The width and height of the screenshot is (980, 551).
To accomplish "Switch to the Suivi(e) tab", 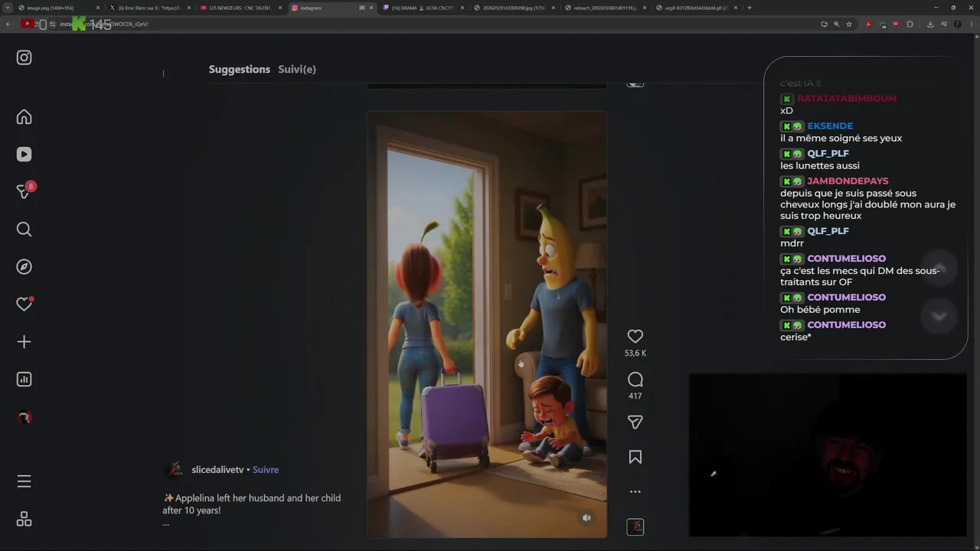I will coord(297,70).
